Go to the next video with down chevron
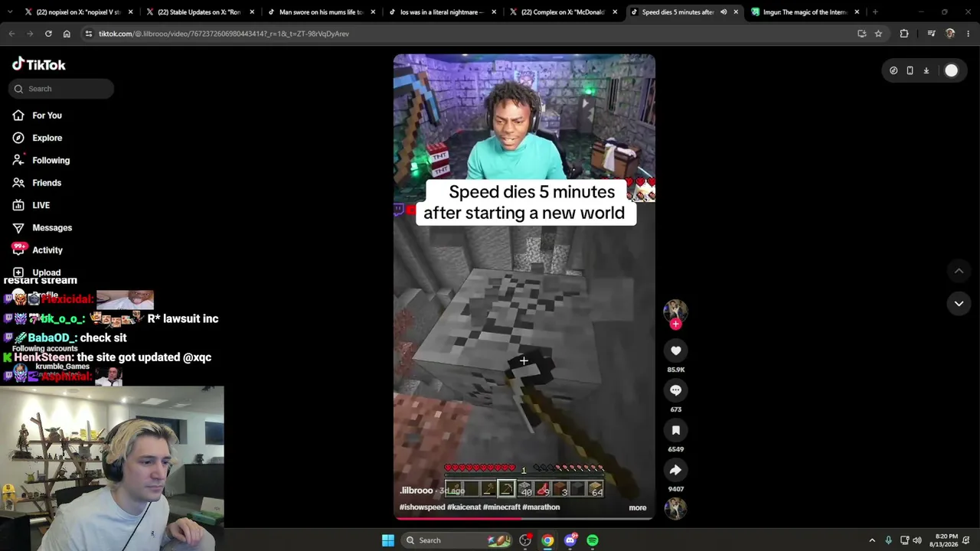This screenshot has height=551, width=980. point(959,304)
